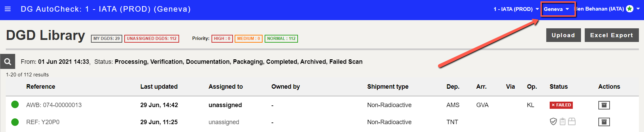Toggle the HIGH priority filter
This screenshot has height=132, width=644.
[222, 39]
